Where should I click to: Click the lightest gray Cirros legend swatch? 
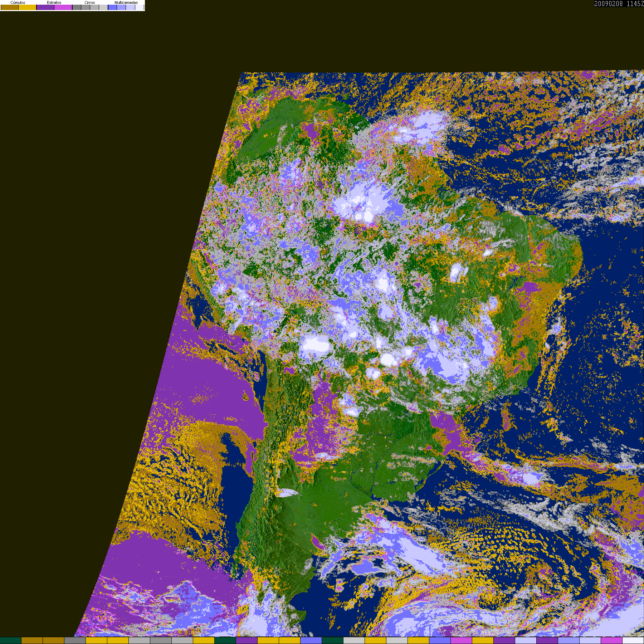coord(103,7)
